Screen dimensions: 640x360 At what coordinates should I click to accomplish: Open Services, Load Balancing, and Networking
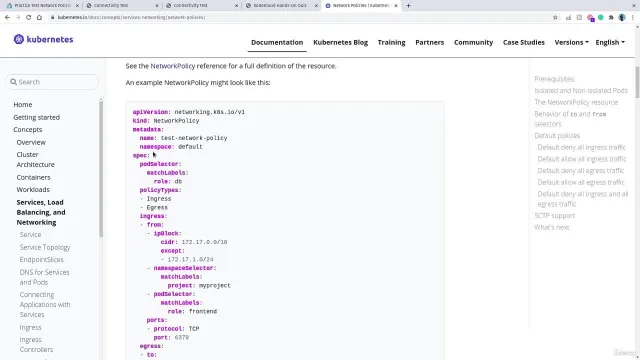tap(41, 212)
